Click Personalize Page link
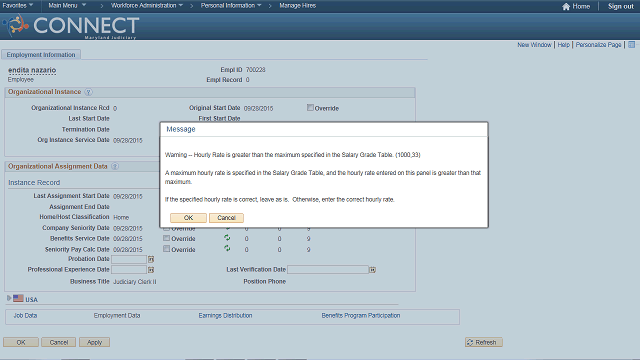 pyautogui.click(x=598, y=45)
